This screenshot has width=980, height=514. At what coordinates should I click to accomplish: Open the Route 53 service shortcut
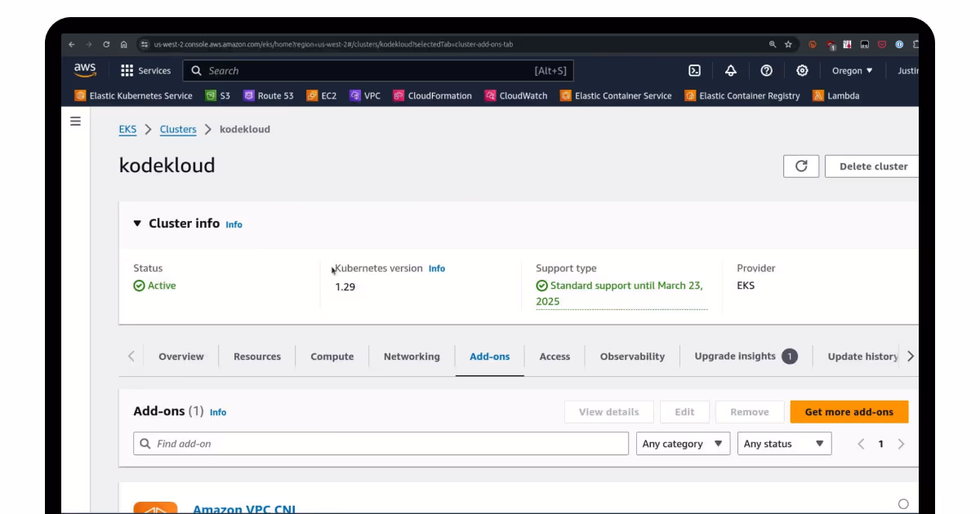coord(269,95)
